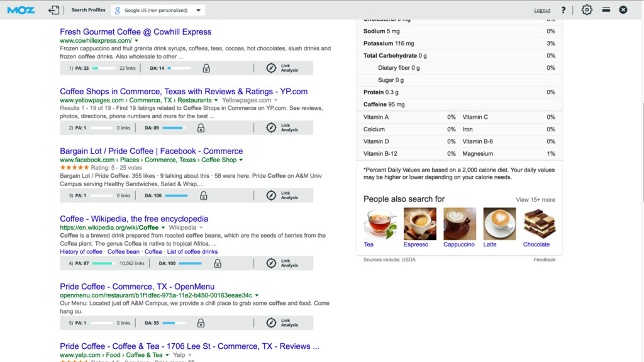Open Bargain Lot / Pride Coffee Facebook result

(151, 151)
